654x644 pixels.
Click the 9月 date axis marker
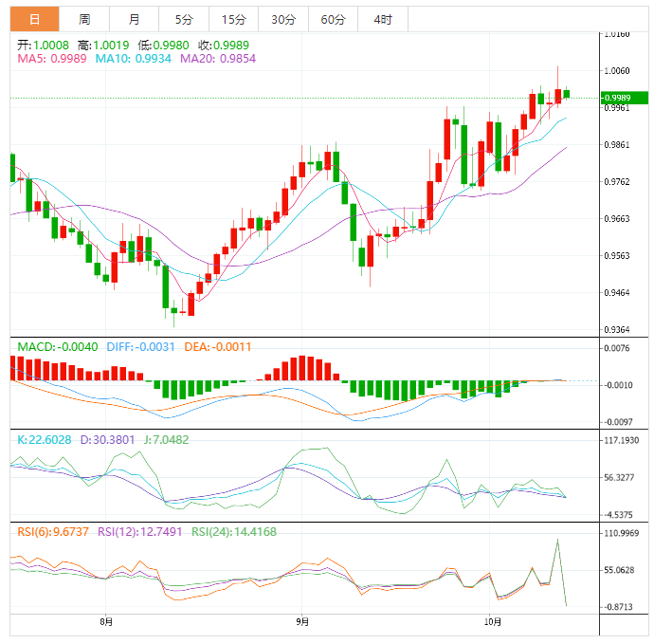[x=301, y=623]
